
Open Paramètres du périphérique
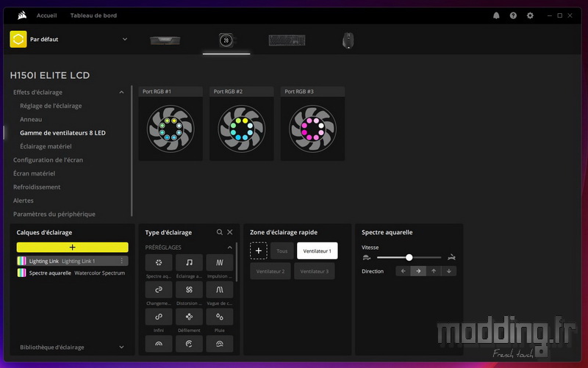click(x=54, y=214)
